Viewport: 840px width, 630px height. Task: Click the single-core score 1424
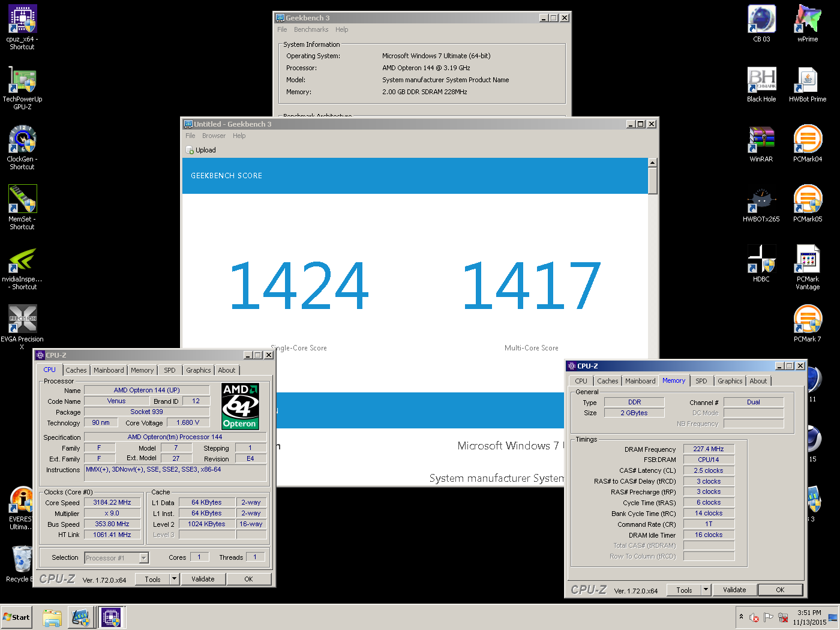(299, 286)
